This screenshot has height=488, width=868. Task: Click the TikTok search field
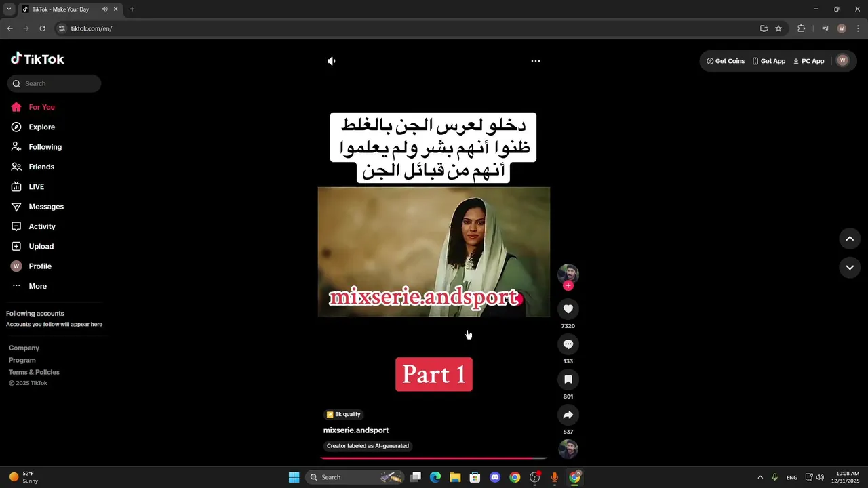tap(54, 83)
